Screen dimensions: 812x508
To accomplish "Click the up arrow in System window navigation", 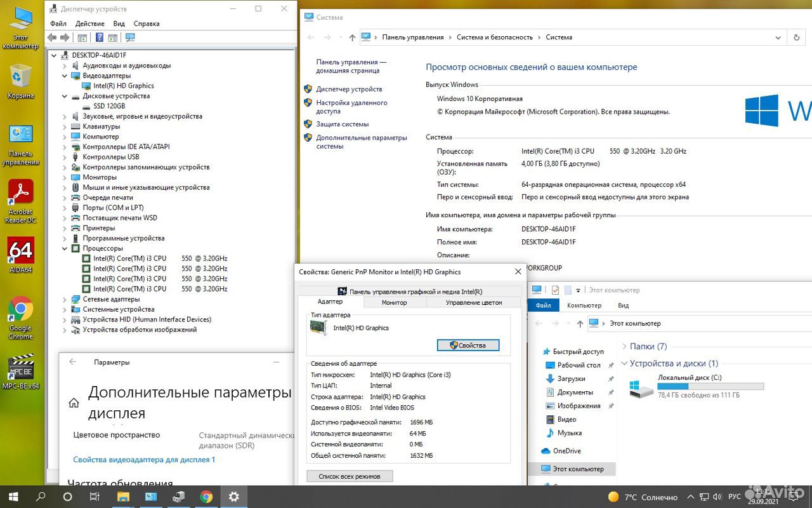I will coord(352,37).
